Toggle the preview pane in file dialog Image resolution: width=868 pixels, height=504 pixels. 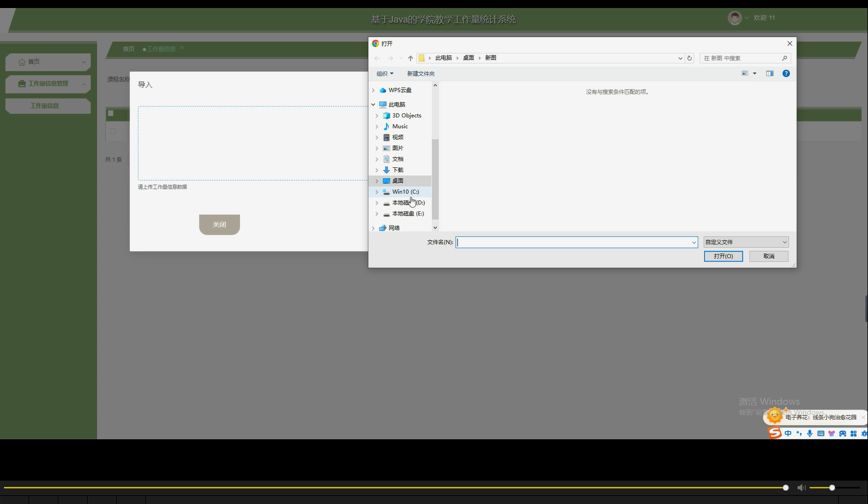coord(770,73)
